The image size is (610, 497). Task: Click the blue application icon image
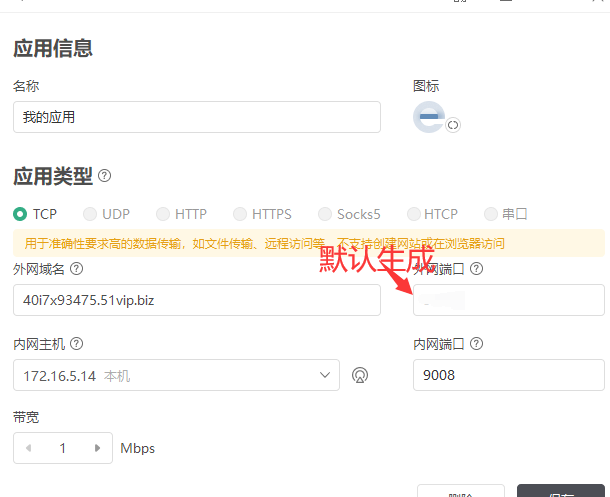[x=429, y=117]
